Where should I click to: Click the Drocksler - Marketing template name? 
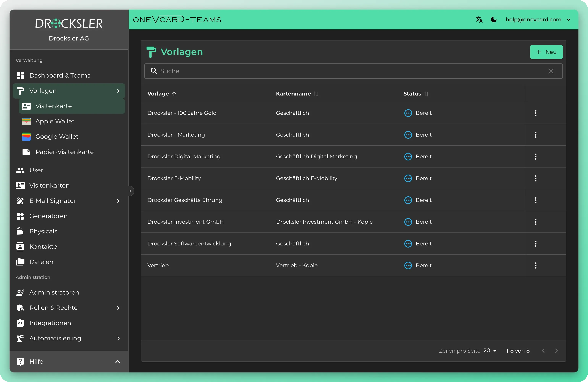coord(176,135)
